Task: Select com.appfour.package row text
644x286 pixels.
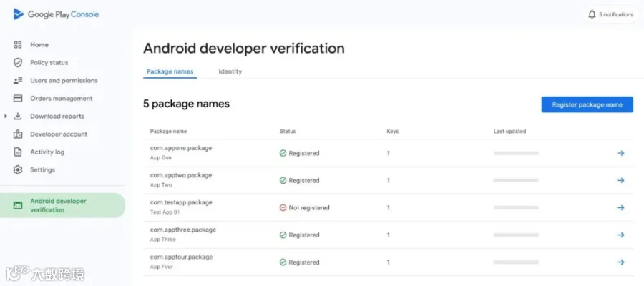Action: tap(181, 257)
